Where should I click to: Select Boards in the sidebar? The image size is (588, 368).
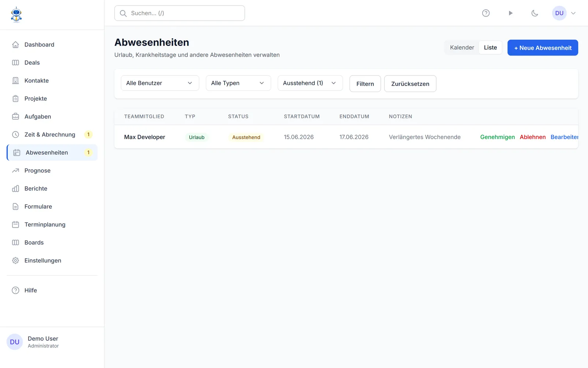coord(52,243)
